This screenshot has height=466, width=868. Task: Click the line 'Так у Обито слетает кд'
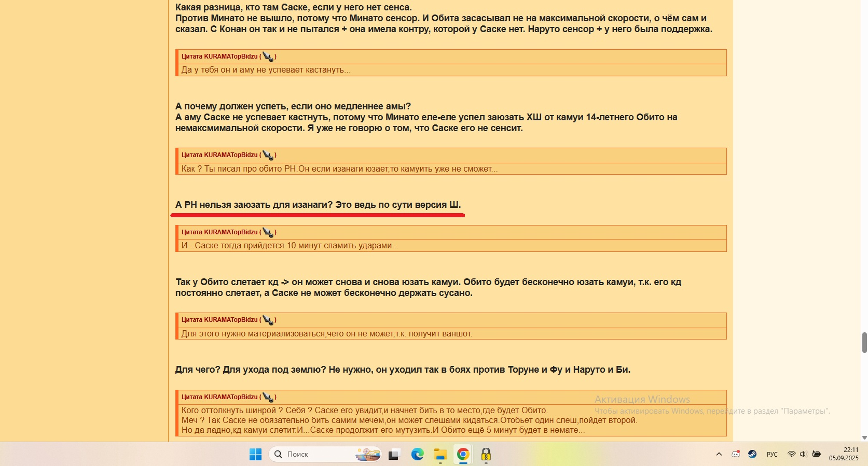pyautogui.click(x=428, y=282)
